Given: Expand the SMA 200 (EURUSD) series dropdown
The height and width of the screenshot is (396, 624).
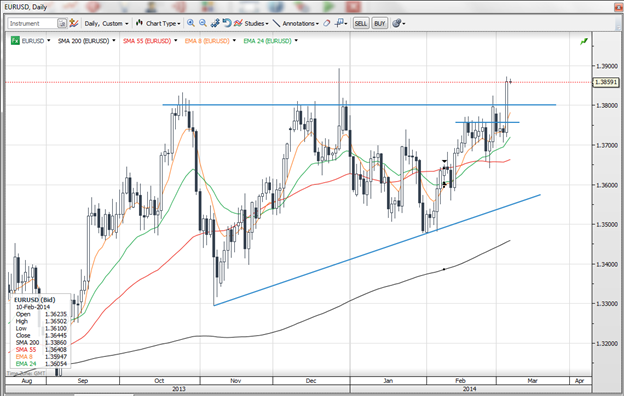Looking at the screenshot, I should pos(114,41).
